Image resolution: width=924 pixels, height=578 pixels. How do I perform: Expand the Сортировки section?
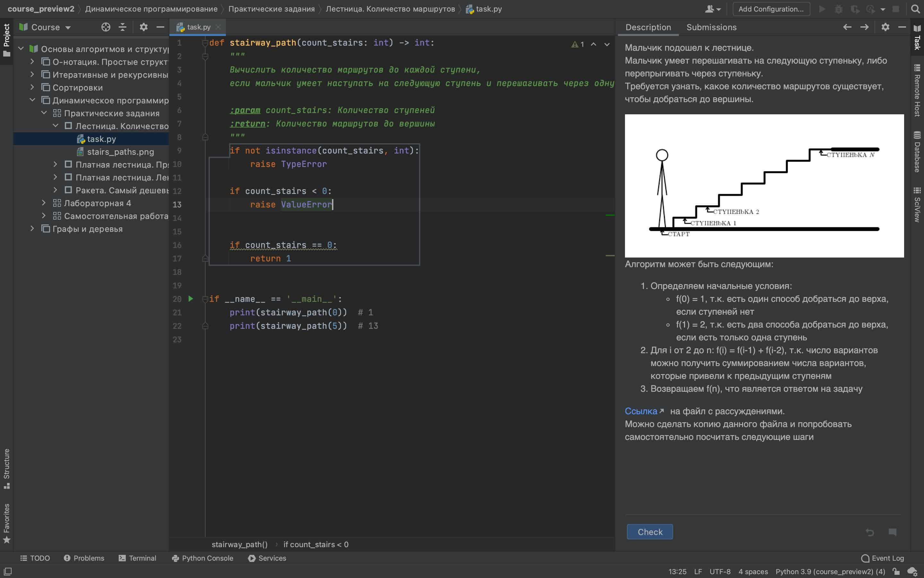pyautogui.click(x=32, y=87)
